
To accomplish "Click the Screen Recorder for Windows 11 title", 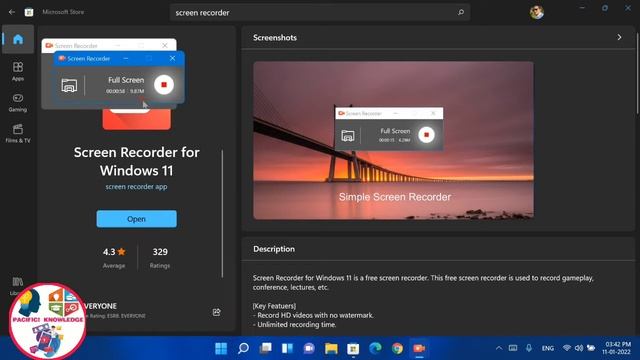I will 136,161.
